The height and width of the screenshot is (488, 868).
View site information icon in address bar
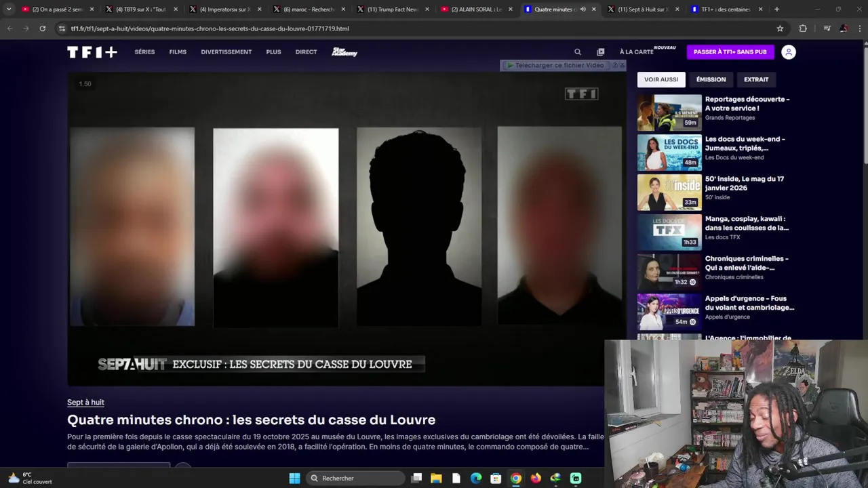62,28
